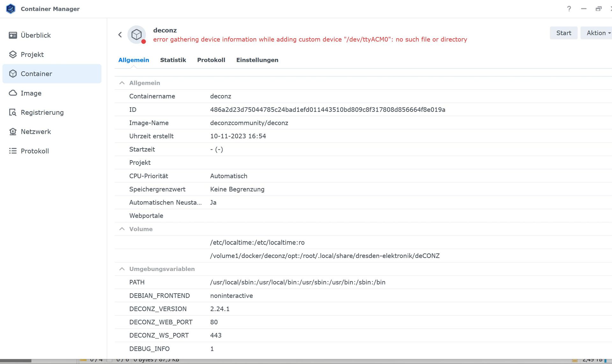Open the Einstellungen tab
Viewport: 612px width, 364px height.
point(257,60)
